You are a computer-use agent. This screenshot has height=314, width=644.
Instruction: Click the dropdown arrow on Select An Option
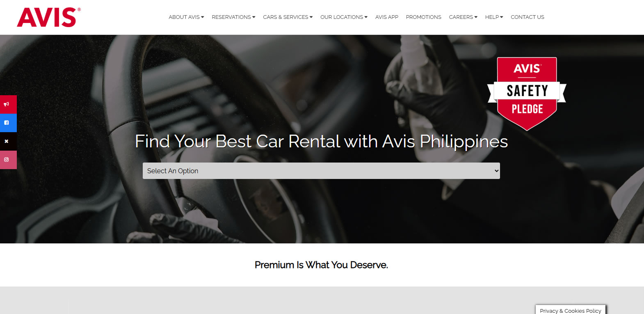496,171
